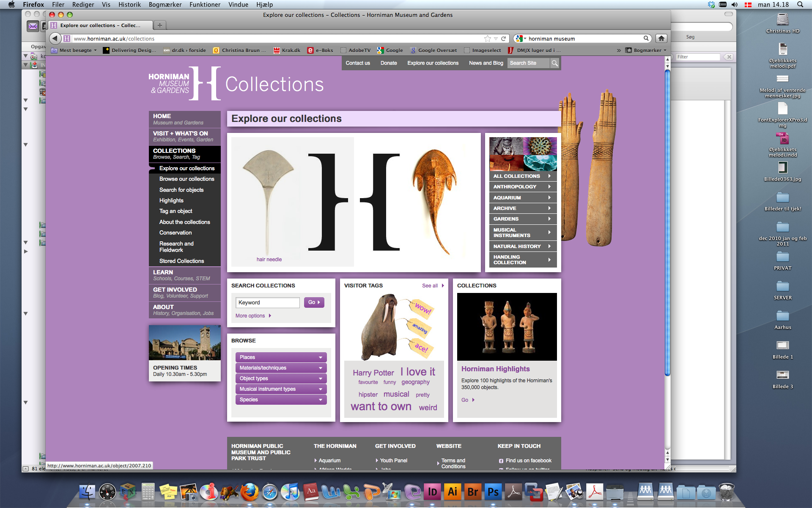Open the Mest besøgte bookmarks dropdown
This screenshot has width=812, height=508.
74,50
